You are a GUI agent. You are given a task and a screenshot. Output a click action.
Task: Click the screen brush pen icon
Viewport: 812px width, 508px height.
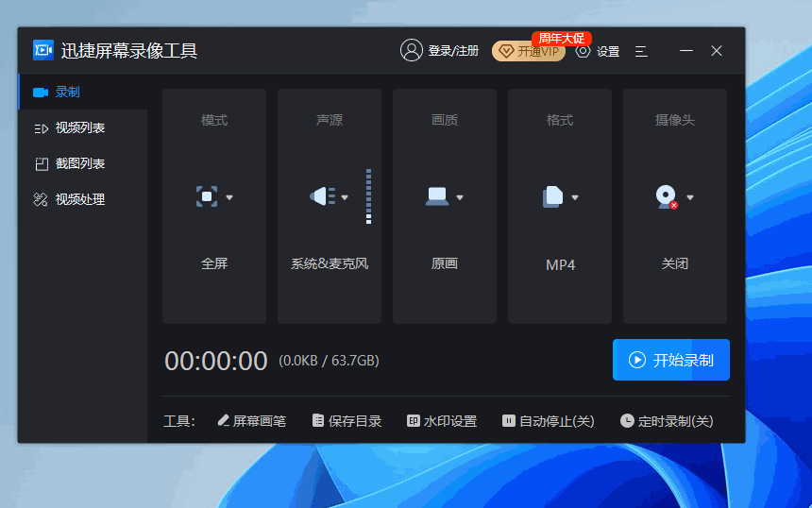(x=223, y=420)
